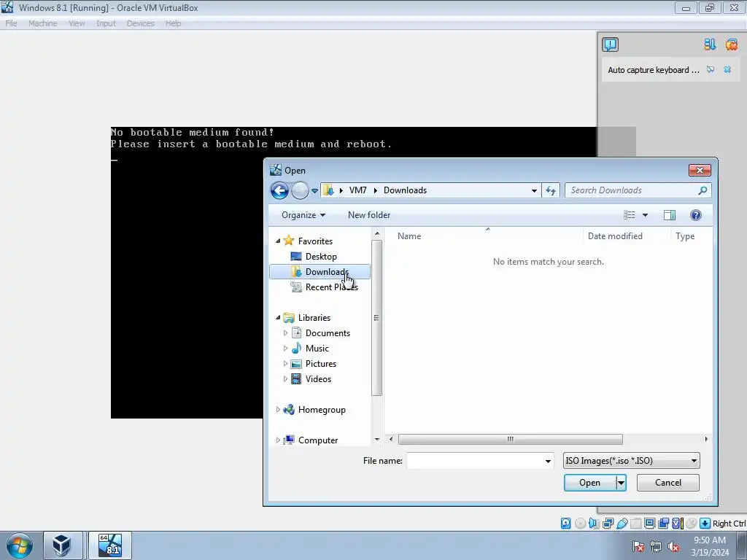This screenshot has width=747, height=560.
Task: Open the Organize dropdown menu
Action: pos(303,215)
